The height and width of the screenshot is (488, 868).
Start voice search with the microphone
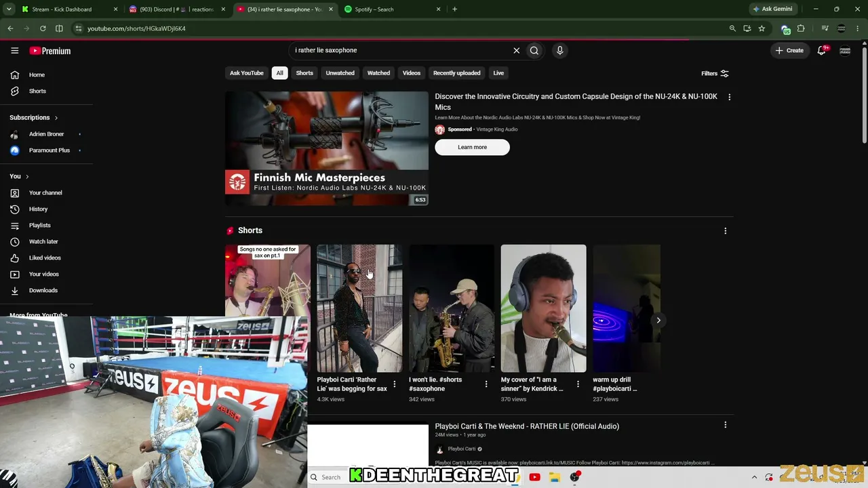click(559, 50)
